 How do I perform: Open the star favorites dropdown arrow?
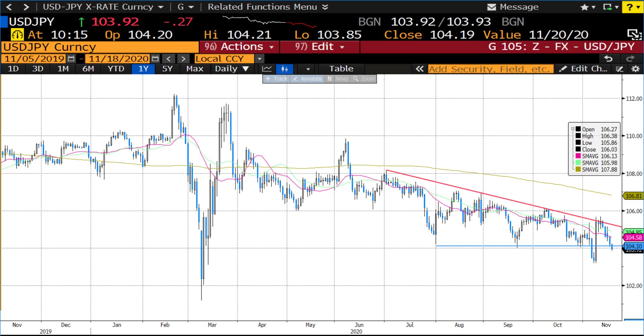pos(593,7)
